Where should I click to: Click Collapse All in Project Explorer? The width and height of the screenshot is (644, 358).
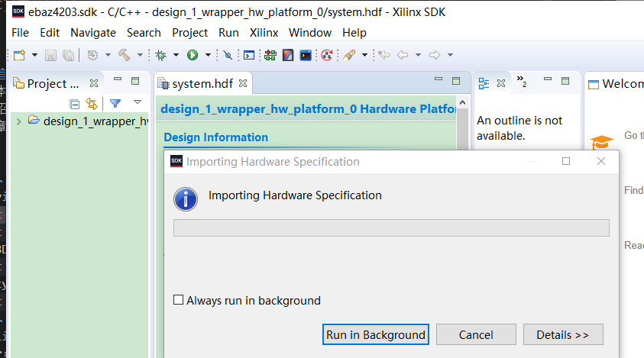(x=74, y=105)
